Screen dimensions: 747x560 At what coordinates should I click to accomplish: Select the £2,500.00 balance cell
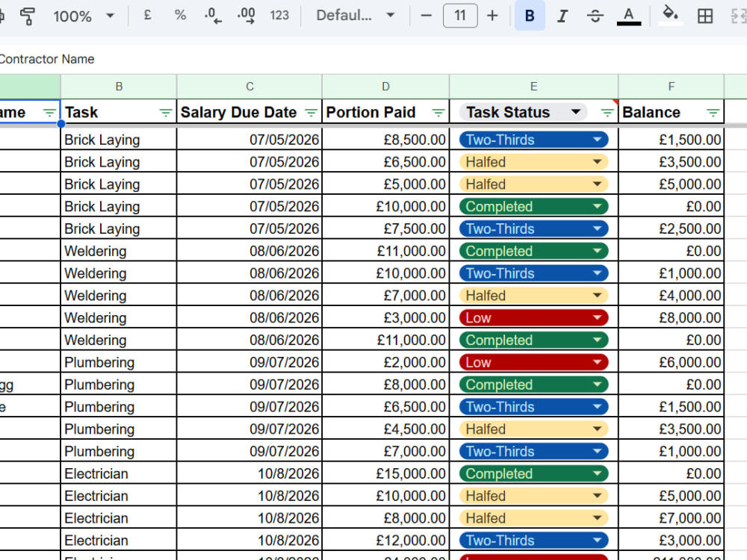(x=672, y=228)
